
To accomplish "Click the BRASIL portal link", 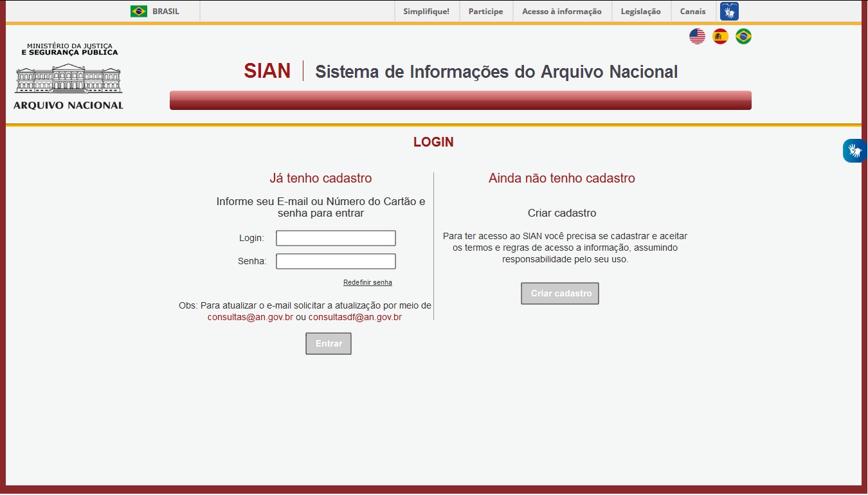I will [x=166, y=12].
